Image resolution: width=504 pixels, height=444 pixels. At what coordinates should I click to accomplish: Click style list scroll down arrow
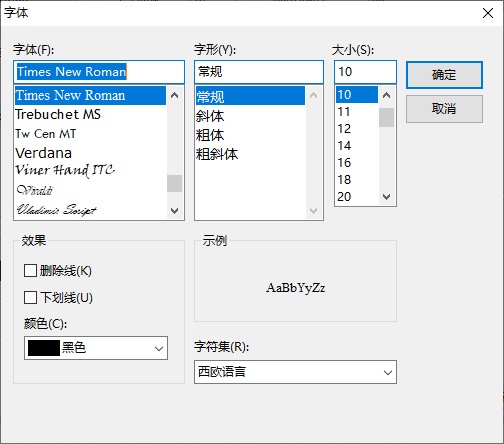[x=313, y=211]
